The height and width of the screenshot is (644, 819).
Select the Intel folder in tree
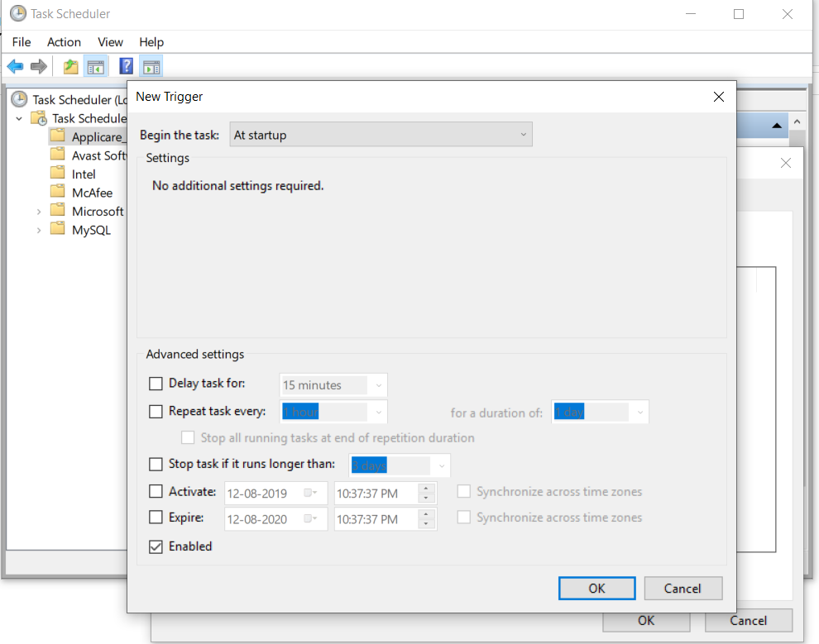84,174
